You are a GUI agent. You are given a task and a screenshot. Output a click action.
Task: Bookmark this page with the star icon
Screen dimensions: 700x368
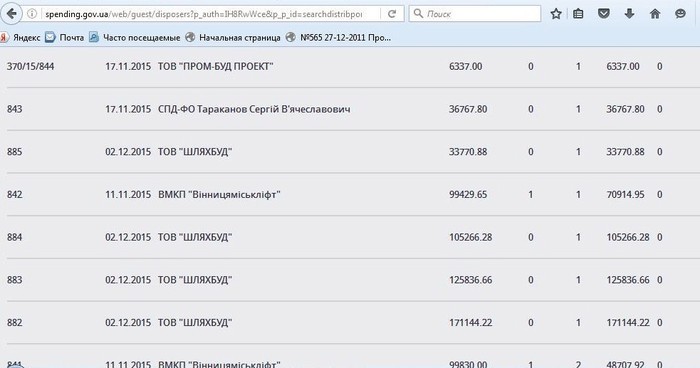pos(556,14)
